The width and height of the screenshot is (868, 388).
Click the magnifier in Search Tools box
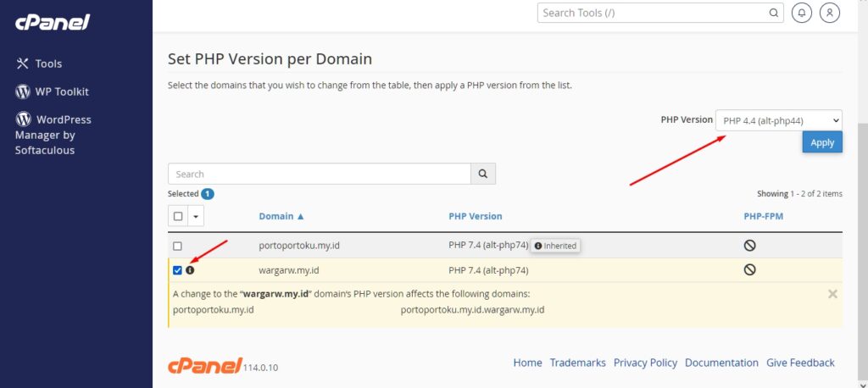pos(773,13)
